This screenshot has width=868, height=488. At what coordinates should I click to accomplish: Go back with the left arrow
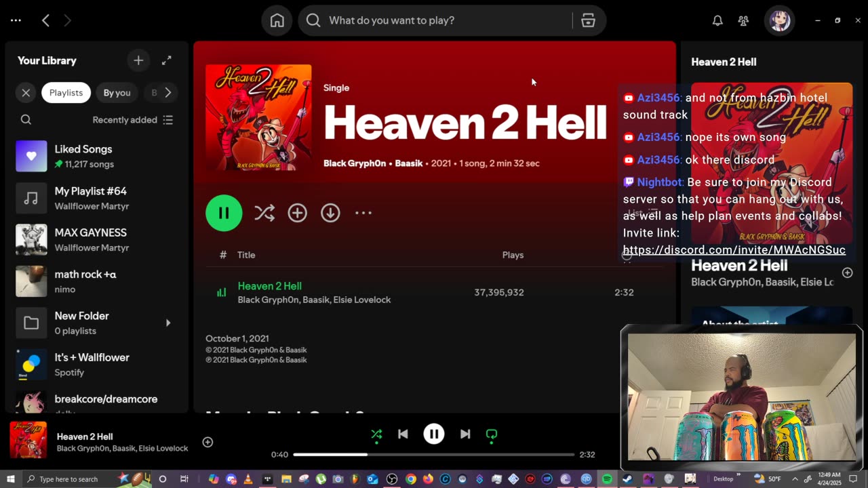[45, 20]
